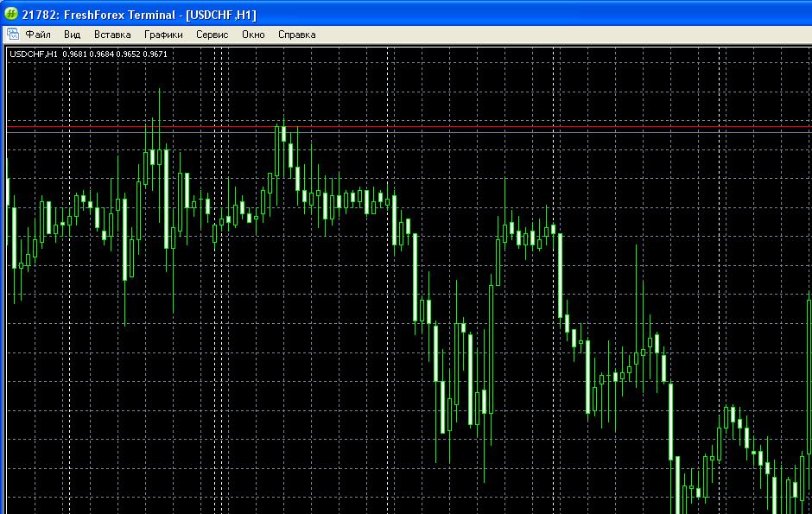Click the FreshForex logo in the title bar
Screen dimensions: 812x514
point(11,14)
